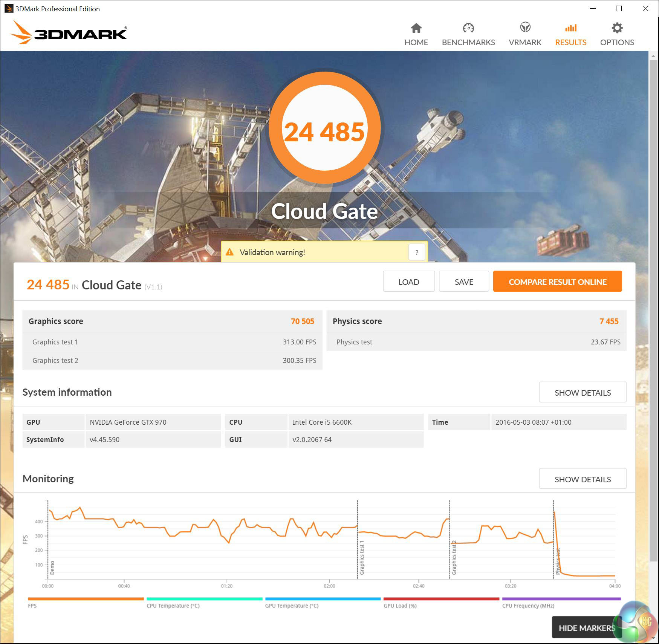
Task: Toggle the GPU Temperature legend color bar
Action: point(323,599)
